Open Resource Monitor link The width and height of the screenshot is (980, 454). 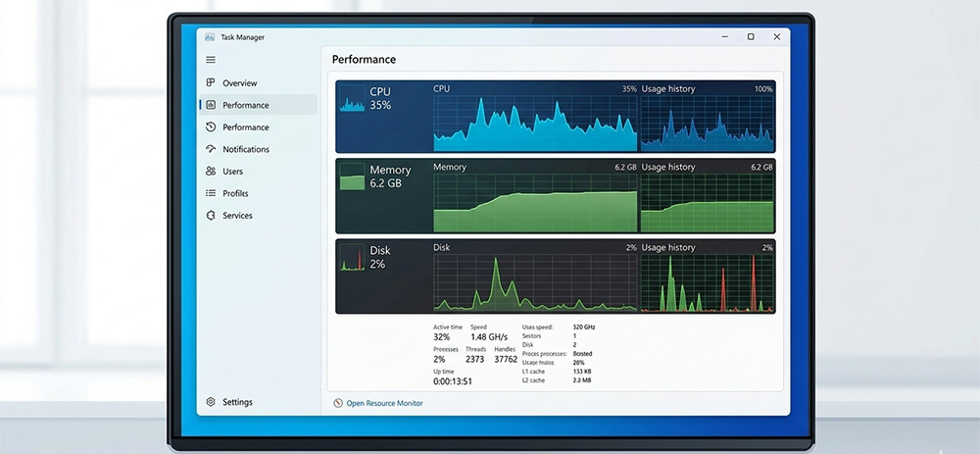(x=384, y=403)
